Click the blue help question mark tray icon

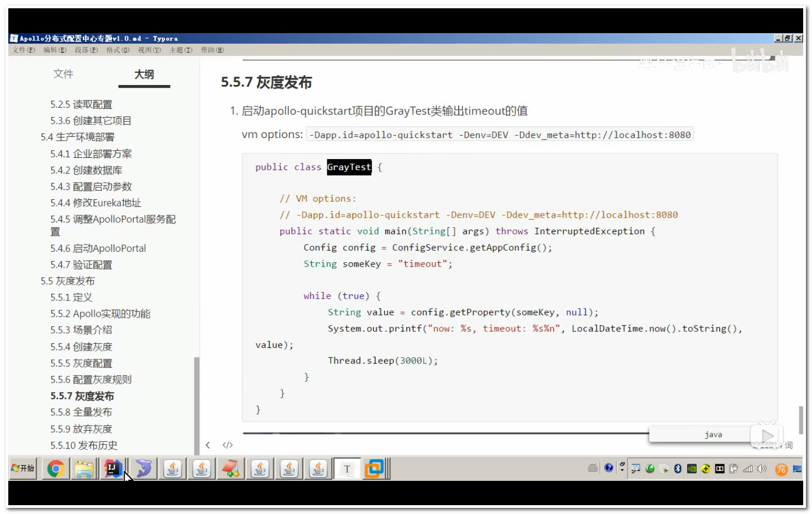pyautogui.click(x=608, y=468)
